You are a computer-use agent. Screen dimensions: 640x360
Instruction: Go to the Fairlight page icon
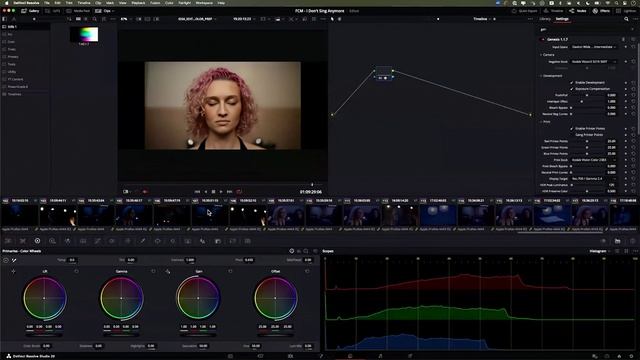pyautogui.click(x=380, y=356)
